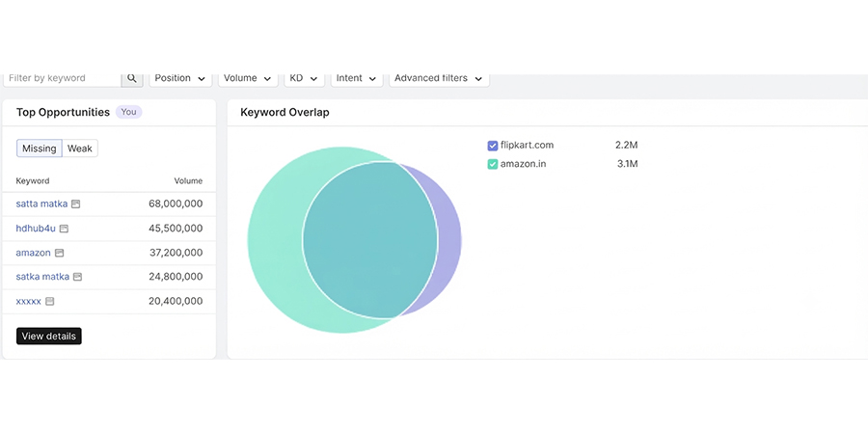868x434 pixels.
Task: Focus the Filter by keyword field
Action: (62, 79)
